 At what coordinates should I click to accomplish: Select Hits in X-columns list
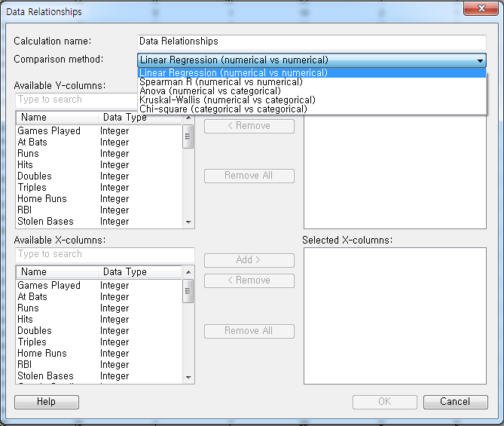[99, 319]
